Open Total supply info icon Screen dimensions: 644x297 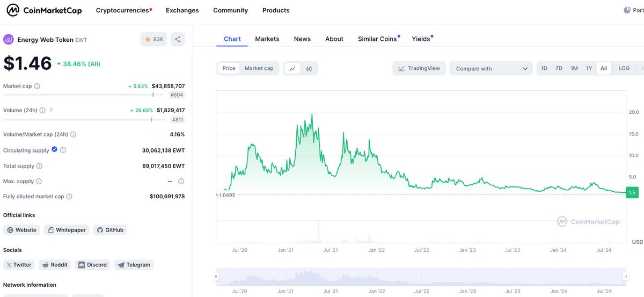[x=39, y=166]
